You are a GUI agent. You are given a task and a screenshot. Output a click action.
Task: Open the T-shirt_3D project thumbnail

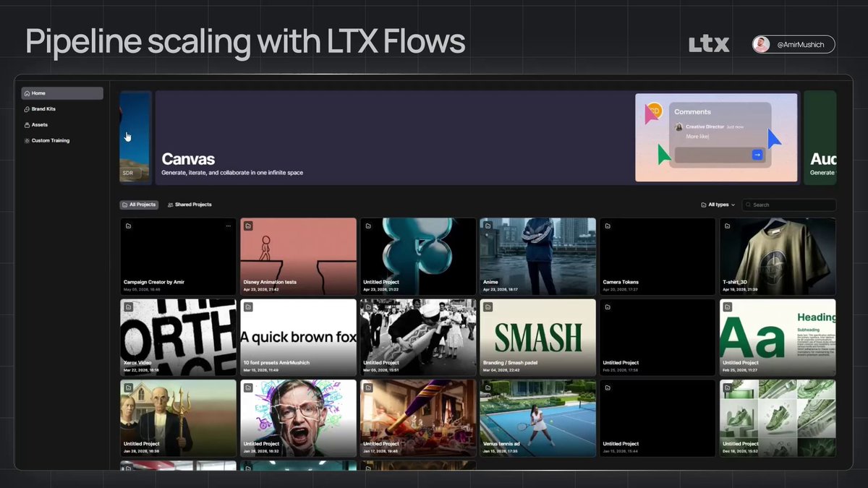[778, 257]
